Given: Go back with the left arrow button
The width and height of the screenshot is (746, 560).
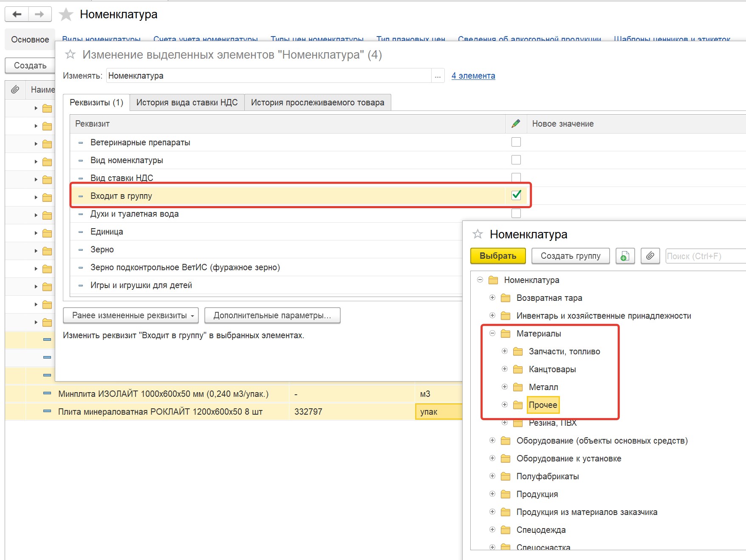Looking at the screenshot, I should [x=17, y=14].
